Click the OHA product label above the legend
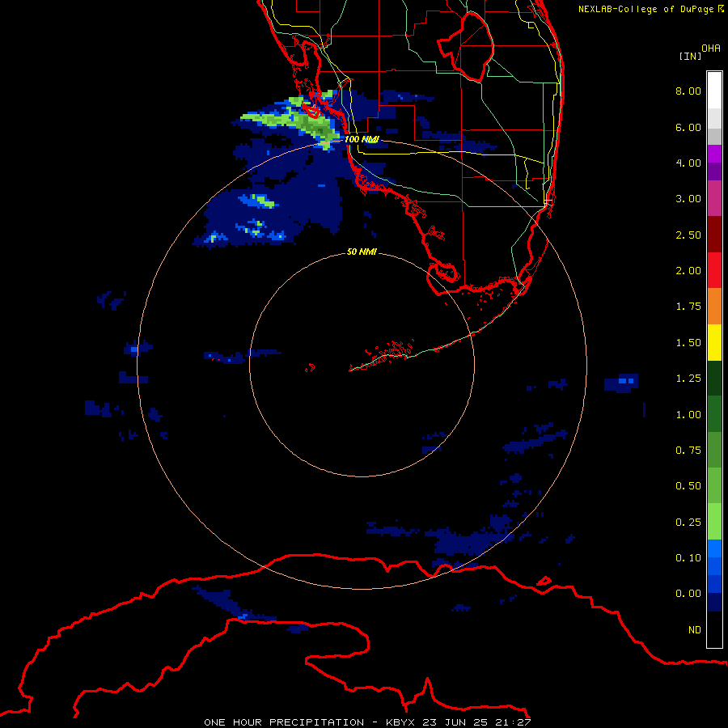Image resolution: width=728 pixels, height=728 pixels. click(711, 49)
